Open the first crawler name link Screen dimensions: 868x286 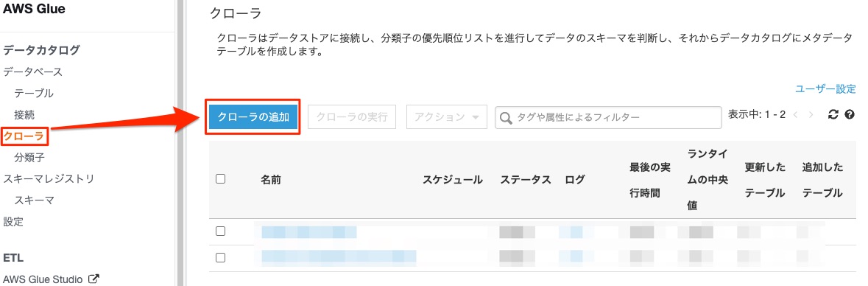pos(309,231)
